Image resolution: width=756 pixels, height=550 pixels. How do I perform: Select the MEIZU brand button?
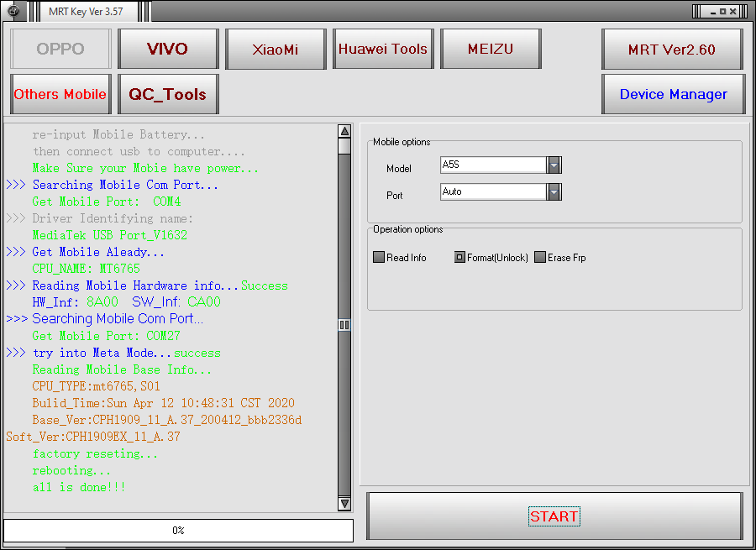[x=491, y=49]
